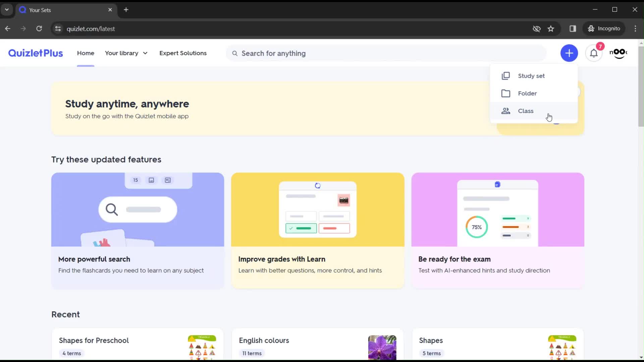Click the 'Try these updated features' heading
The height and width of the screenshot is (362, 644).
(x=106, y=160)
